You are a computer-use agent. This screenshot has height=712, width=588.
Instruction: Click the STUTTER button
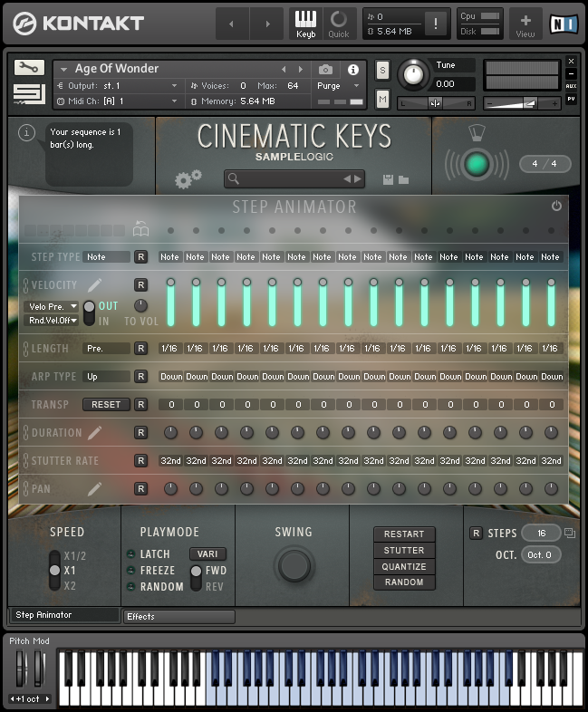click(404, 551)
